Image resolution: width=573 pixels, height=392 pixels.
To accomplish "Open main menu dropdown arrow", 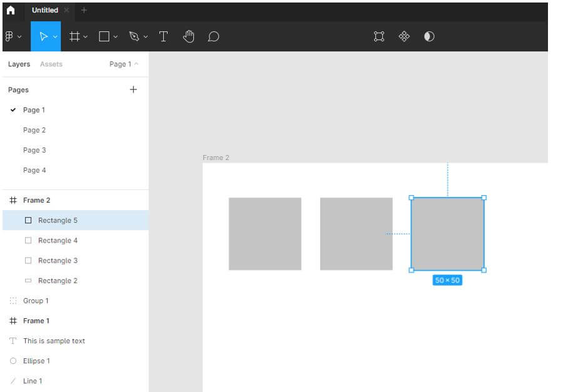I will (x=19, y=36).
